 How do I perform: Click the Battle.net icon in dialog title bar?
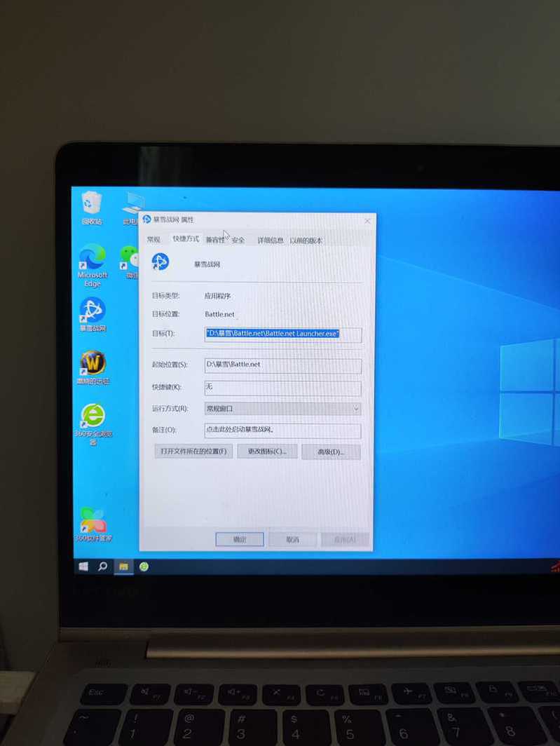tap(146, 219)
